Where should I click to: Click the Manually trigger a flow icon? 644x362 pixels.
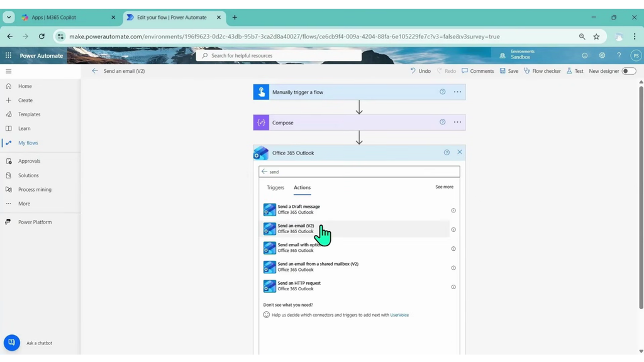tap(261, 92)
